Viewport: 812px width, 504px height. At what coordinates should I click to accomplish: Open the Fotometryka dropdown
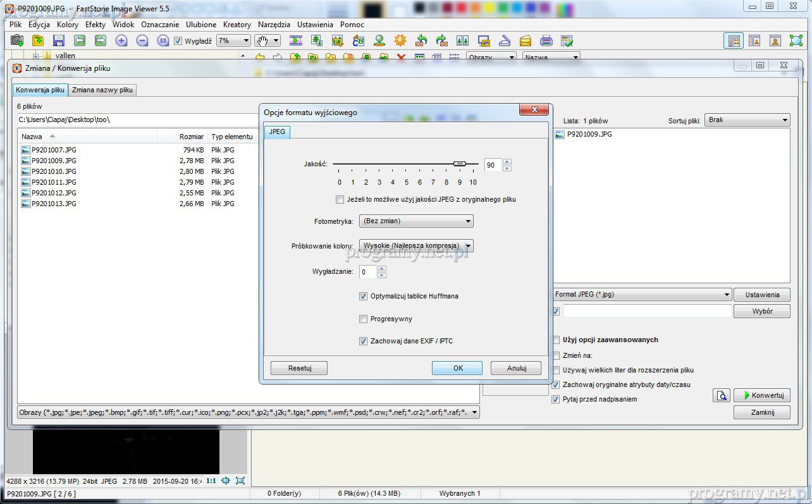(x=416, y=221)
